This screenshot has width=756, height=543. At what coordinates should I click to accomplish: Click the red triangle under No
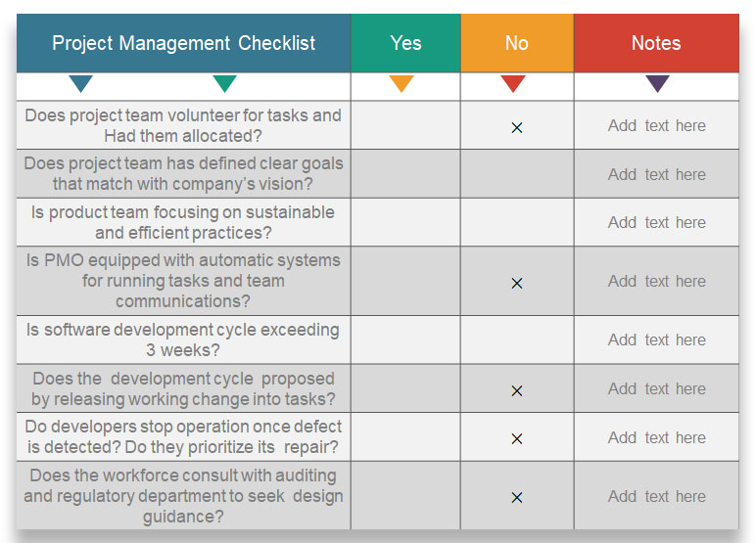pos(513,84)
